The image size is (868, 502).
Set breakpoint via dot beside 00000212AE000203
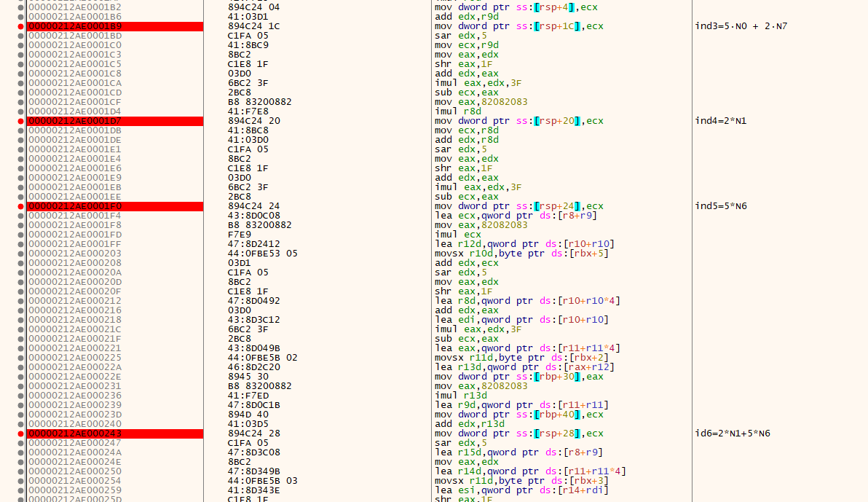pos(21,254)
